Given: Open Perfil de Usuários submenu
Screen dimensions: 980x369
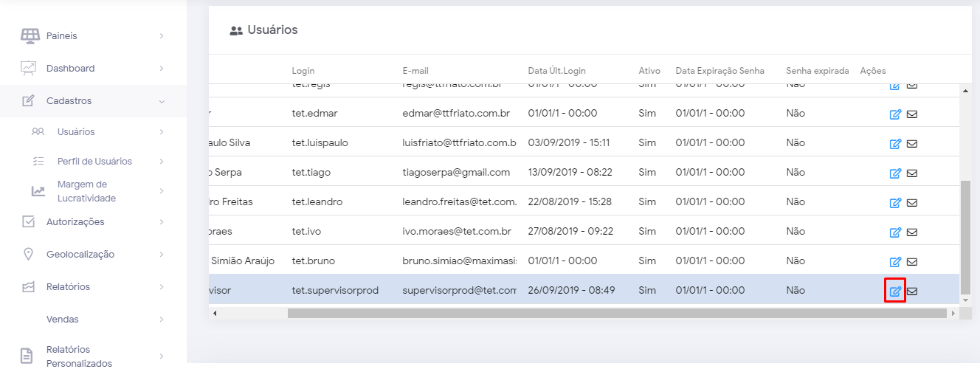Looking at the screenshot, I should [x=94, y=162].
